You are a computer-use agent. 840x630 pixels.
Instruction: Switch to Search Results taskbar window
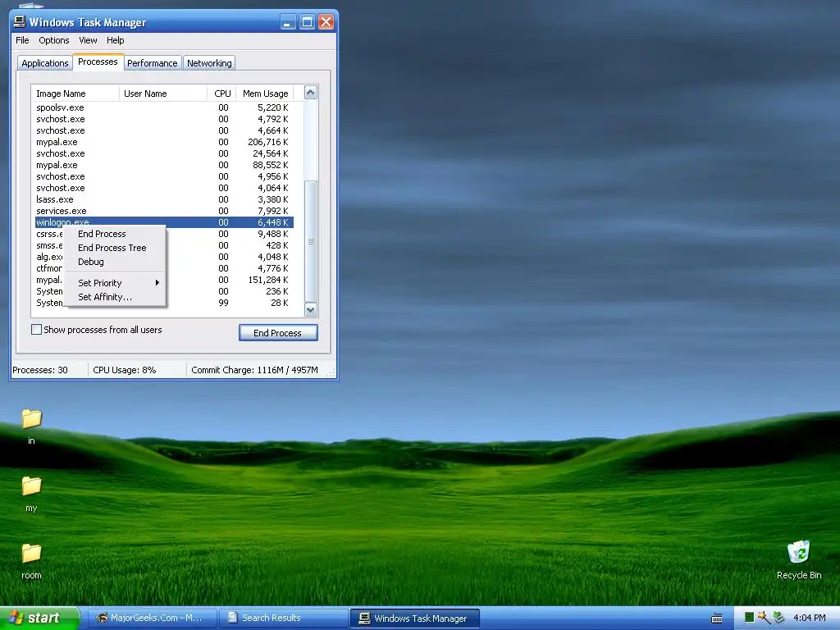point(284,619)
